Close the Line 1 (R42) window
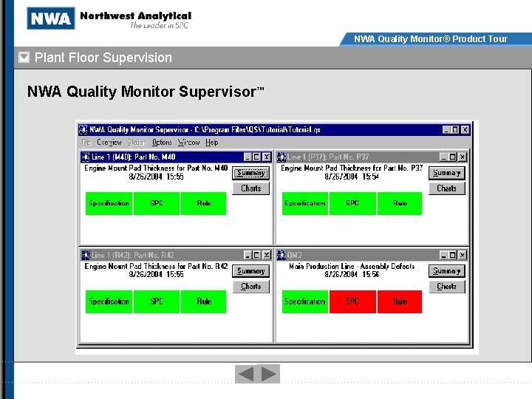Image resolution: width=532 pixels, height=399 pixels. 267,255
